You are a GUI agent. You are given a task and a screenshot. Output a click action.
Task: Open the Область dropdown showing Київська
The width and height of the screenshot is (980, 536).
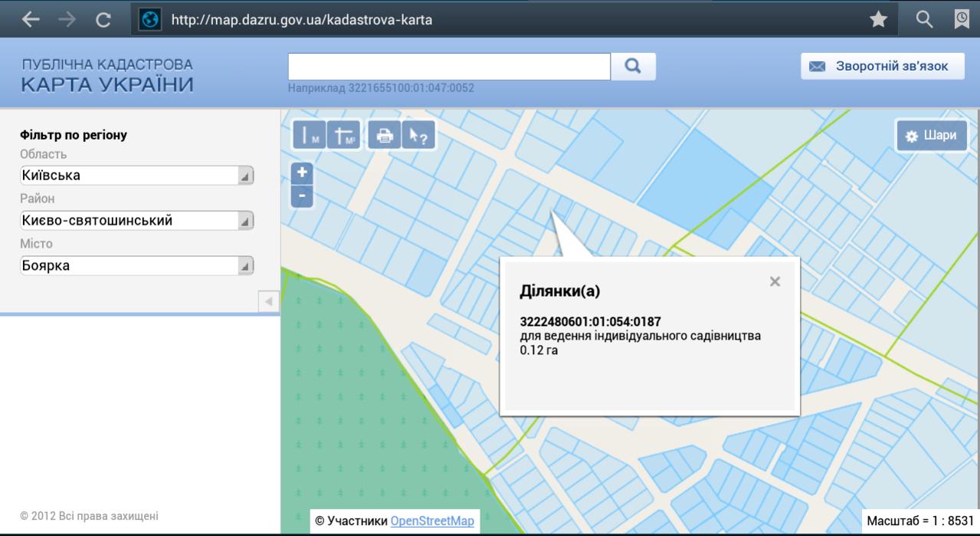136,176
